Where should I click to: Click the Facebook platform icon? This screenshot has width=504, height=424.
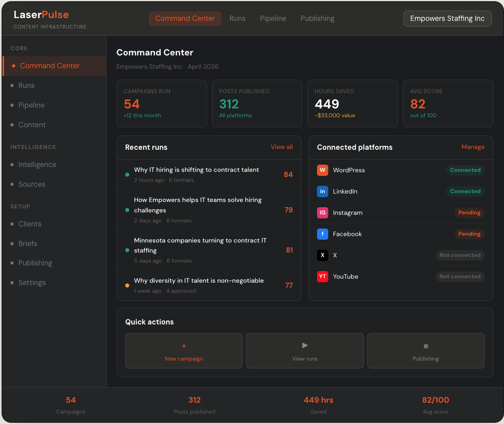pos(322,234)
